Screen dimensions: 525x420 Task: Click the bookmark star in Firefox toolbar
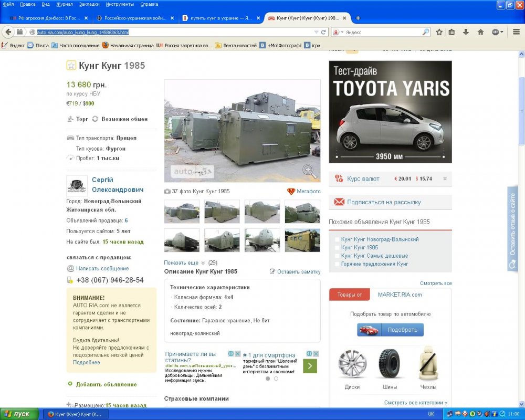tap(439, 32)
